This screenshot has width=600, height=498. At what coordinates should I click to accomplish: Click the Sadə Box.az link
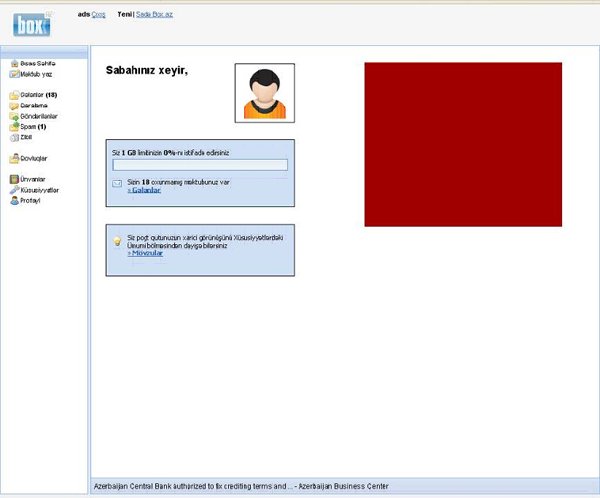pos(155,15)
